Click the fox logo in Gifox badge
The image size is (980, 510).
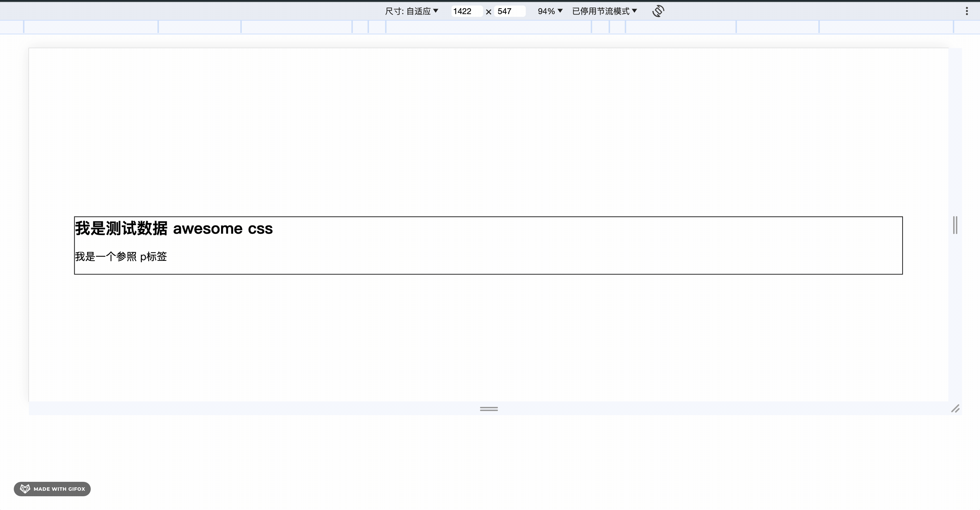point(25,489)
